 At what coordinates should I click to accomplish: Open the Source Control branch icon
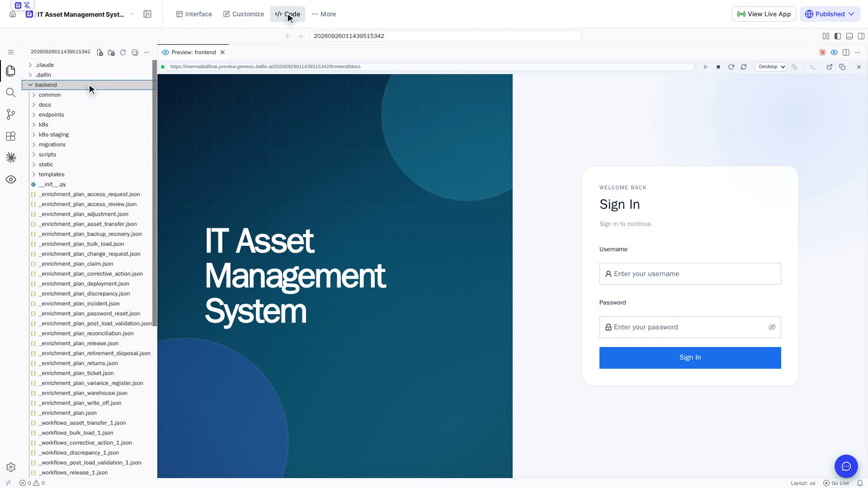click(11, 114)
